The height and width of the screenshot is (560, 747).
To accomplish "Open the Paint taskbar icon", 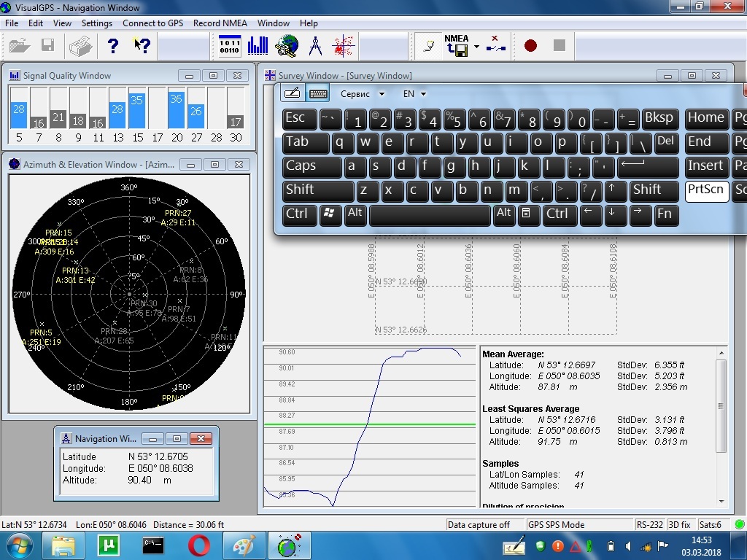I will coord(244,545).
